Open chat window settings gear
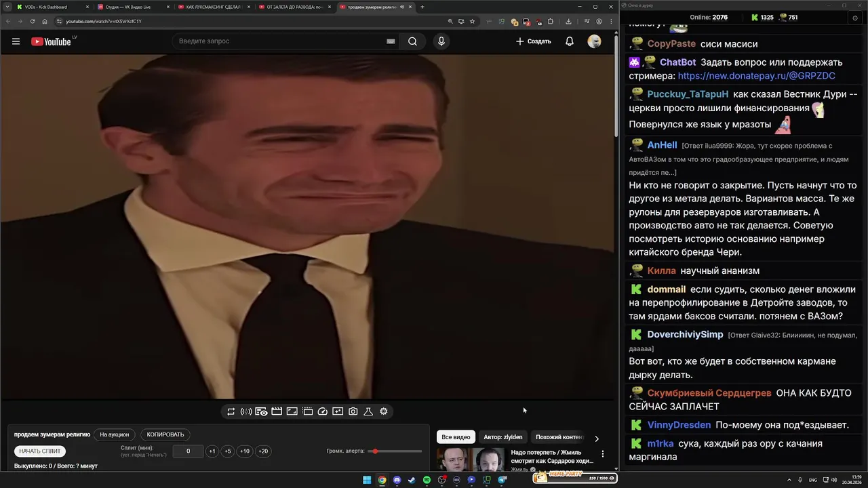Viewport: 868px width, 488px height. pyautogui.click(x=855, y=18)
